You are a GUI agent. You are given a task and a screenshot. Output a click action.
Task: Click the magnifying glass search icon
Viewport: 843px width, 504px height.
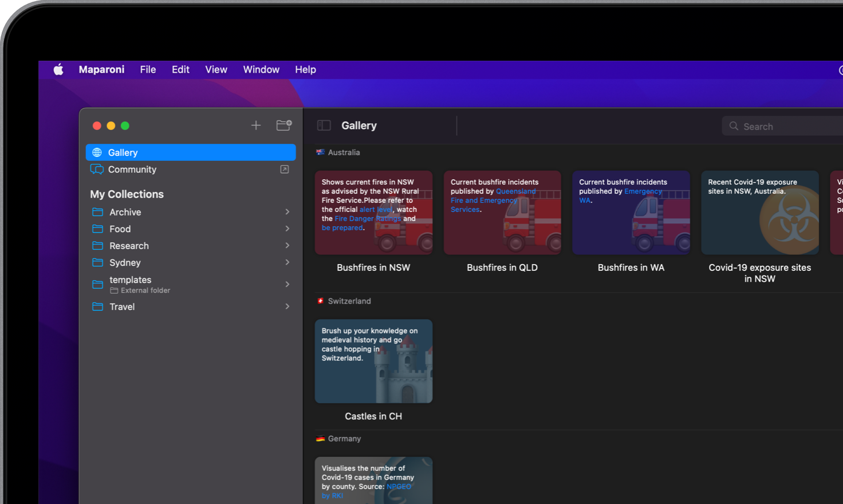click(x=734, y=126)
